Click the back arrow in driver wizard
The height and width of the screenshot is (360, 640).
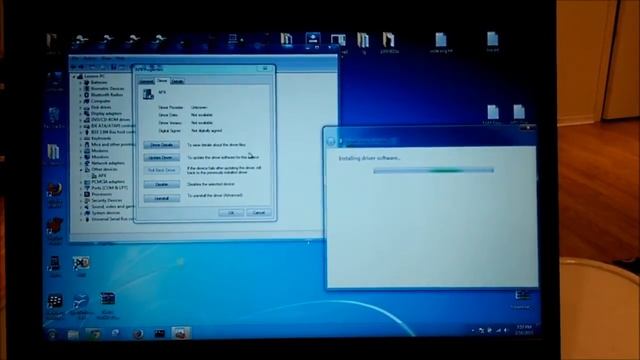pos(331,141)
